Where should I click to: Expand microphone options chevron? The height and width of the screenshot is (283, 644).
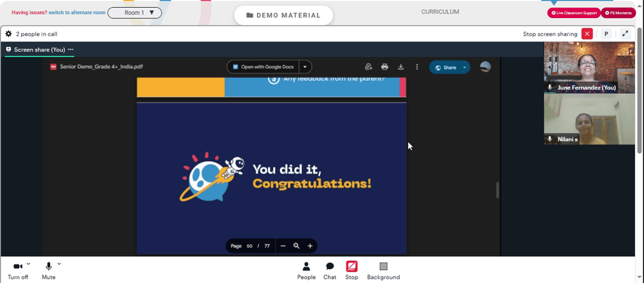pos(59,264)
